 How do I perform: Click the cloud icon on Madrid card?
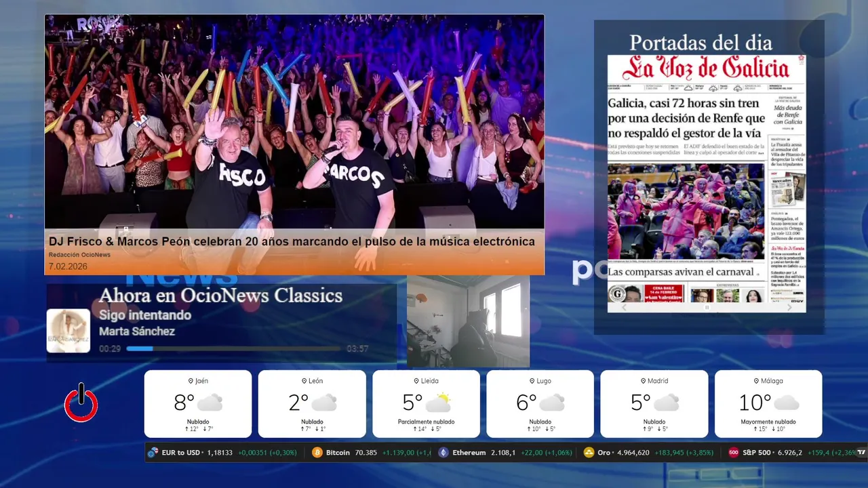(667, 403)
